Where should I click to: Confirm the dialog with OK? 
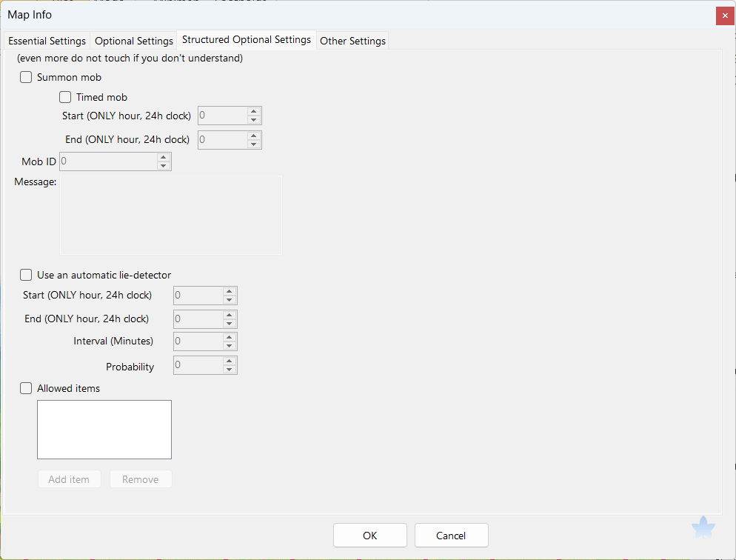[370, 535]
